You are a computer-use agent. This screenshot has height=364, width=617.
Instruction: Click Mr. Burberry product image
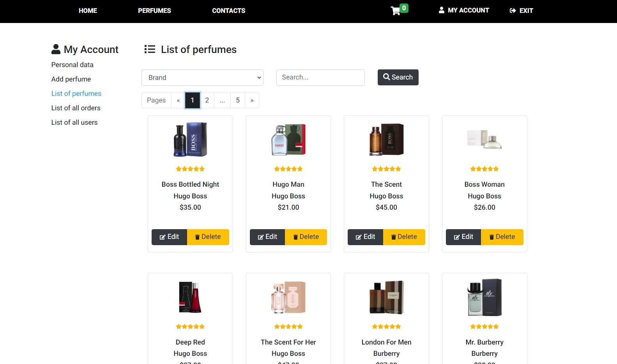click(x=484, y=297)
